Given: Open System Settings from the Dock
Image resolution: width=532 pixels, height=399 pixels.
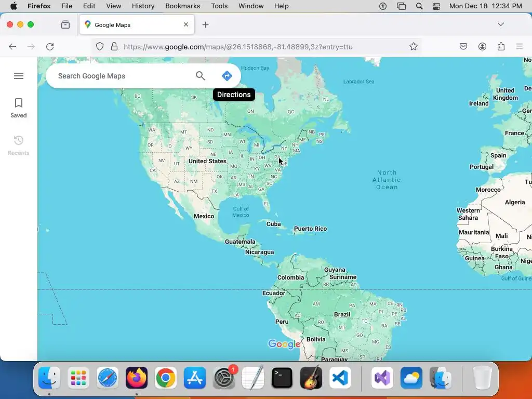Looking at the screenshot, I should [x=224, y=378].
